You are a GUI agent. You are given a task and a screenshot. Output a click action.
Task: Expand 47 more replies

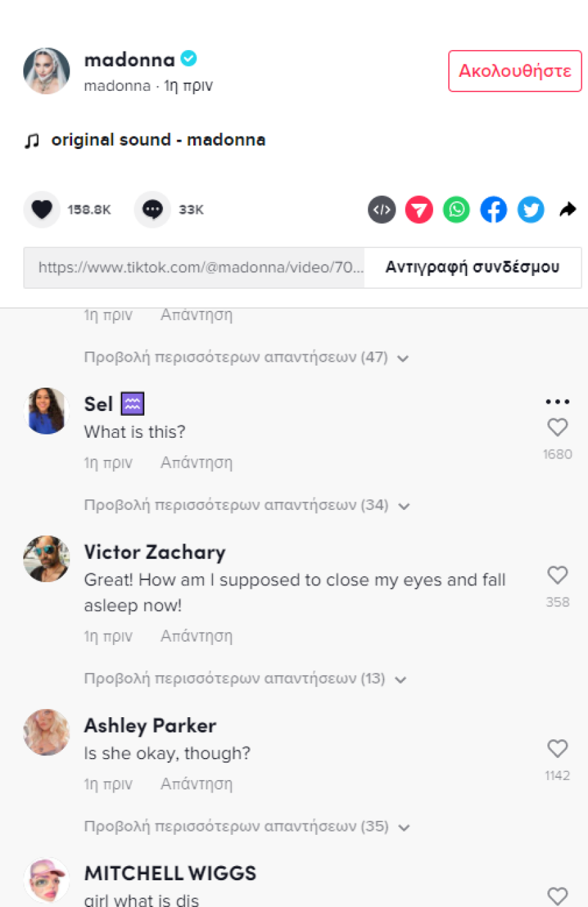[246, 358]
